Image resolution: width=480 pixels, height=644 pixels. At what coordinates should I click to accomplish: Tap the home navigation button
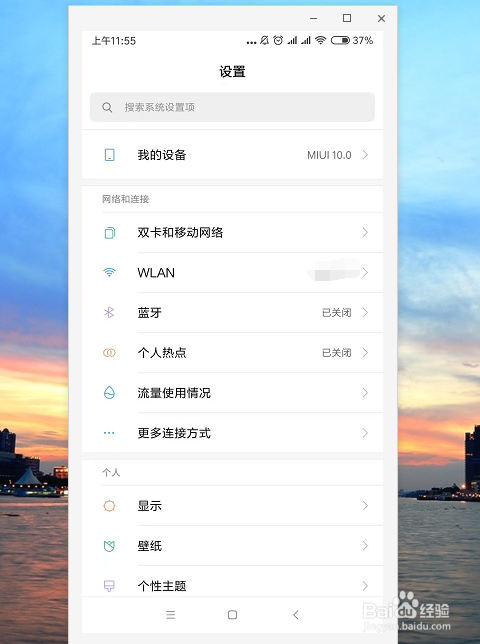coord(232,614)
